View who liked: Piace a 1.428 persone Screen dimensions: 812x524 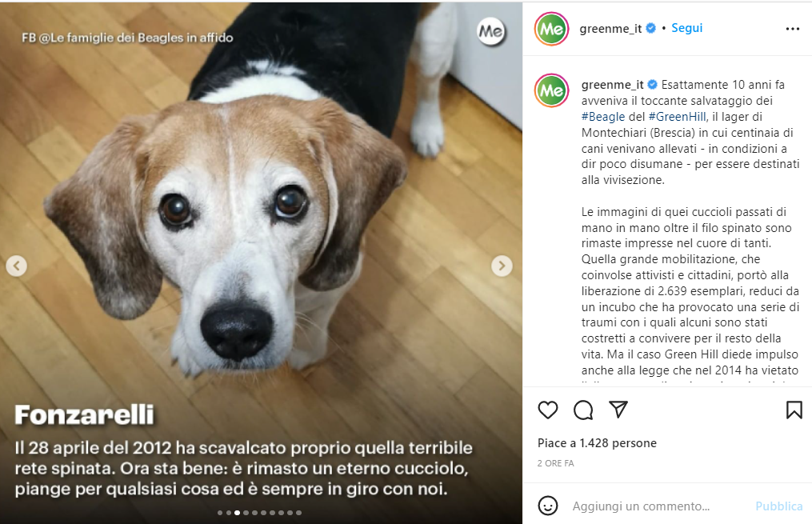(x=597, y=443)
